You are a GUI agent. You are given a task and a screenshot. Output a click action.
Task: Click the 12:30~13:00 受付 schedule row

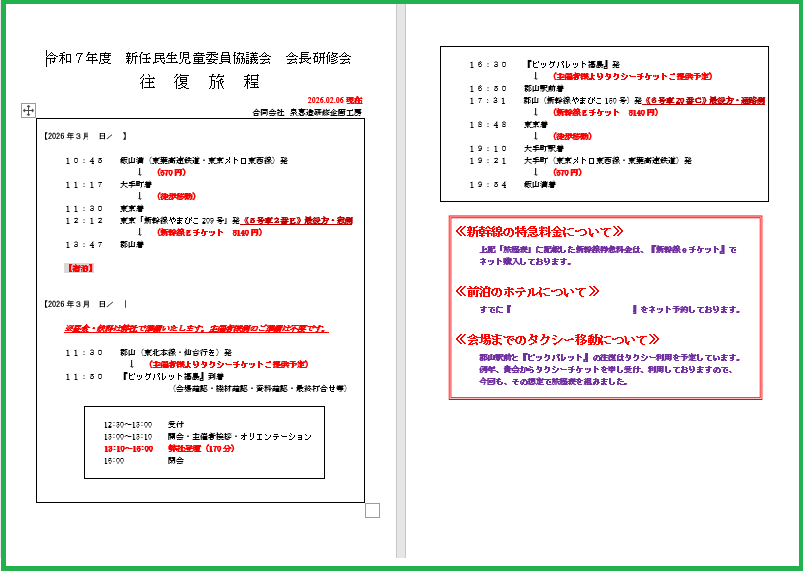click(x=144, y=424)
